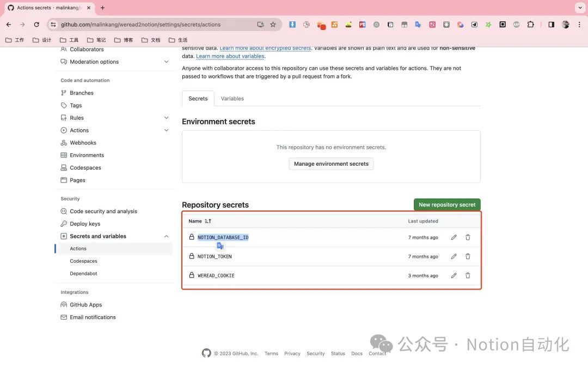
Task: Click the blue download extension icon
Action: 292,25
